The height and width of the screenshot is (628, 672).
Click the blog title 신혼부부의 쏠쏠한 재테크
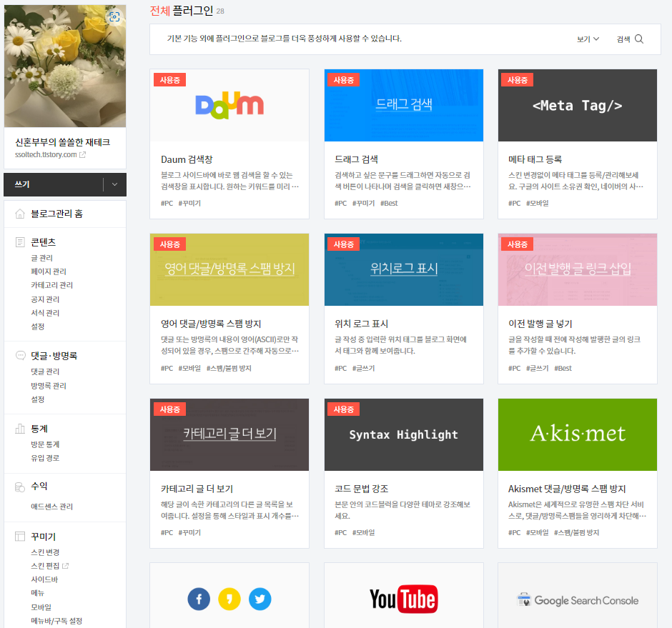click(63, 142)
